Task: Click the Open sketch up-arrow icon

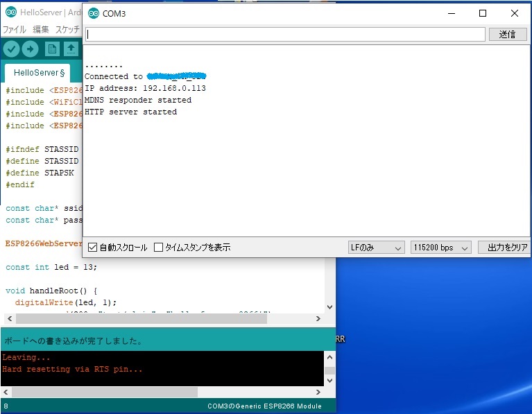Action: [71, 49]
